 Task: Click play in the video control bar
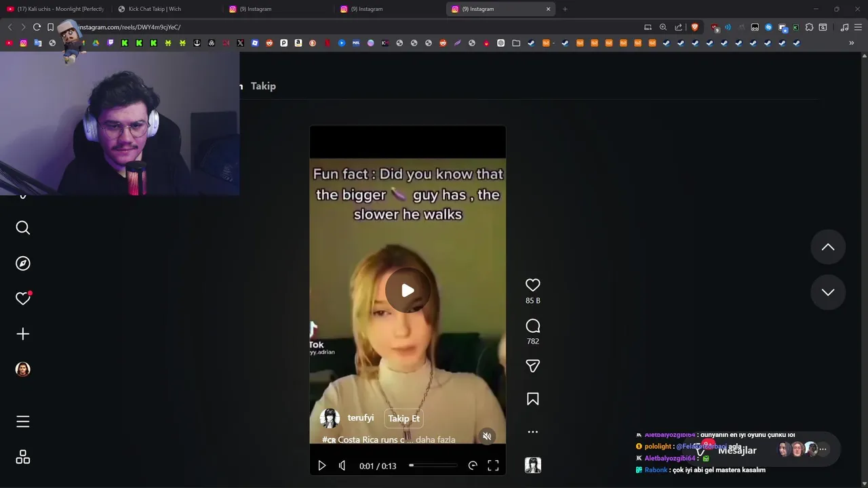[x=322, y=466]
